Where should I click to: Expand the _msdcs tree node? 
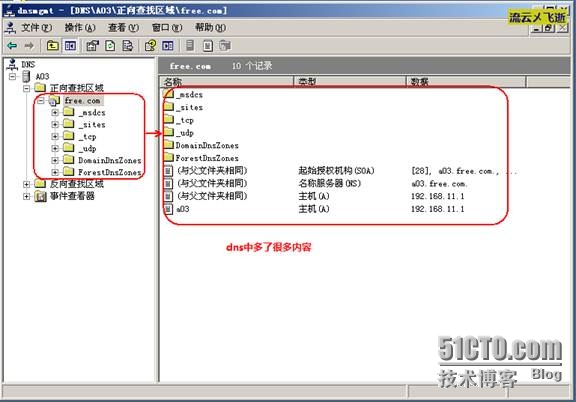[x=55, y=112]
